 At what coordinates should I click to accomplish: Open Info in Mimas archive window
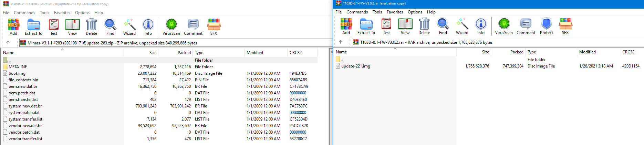(148, 27)
